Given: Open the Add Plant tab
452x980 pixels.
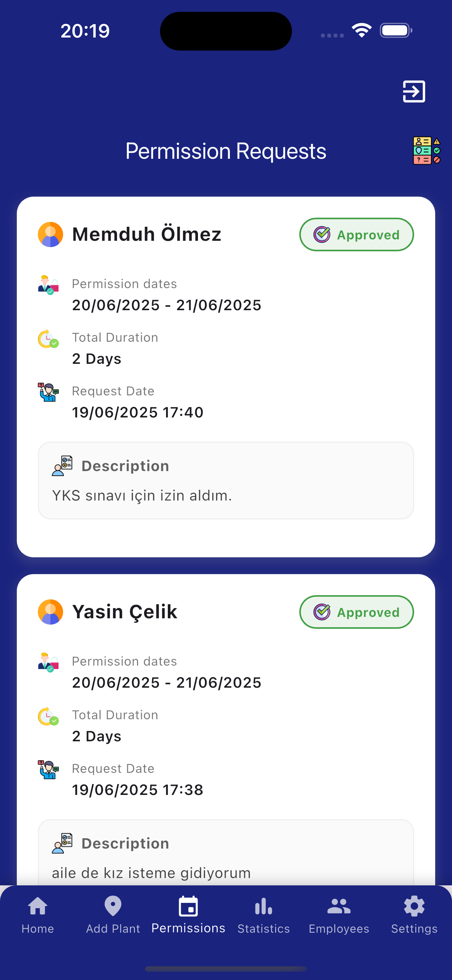Looking at the screenshot, I should (x=113, y=915).
